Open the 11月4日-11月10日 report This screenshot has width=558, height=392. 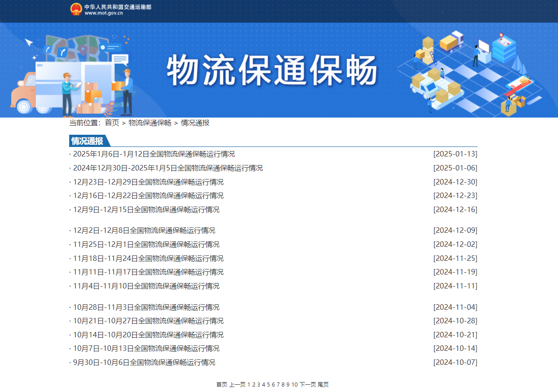coord(146,286)
